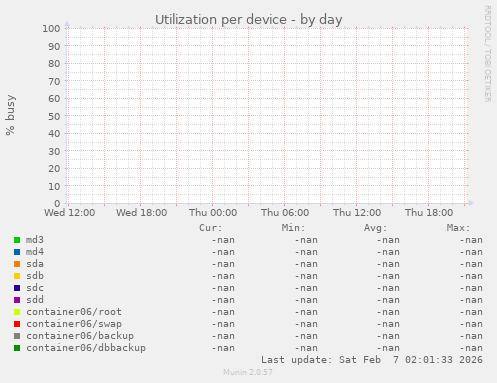497x383 pixels.
Task: Select the sdd legend label
Action: coord(35,300)
